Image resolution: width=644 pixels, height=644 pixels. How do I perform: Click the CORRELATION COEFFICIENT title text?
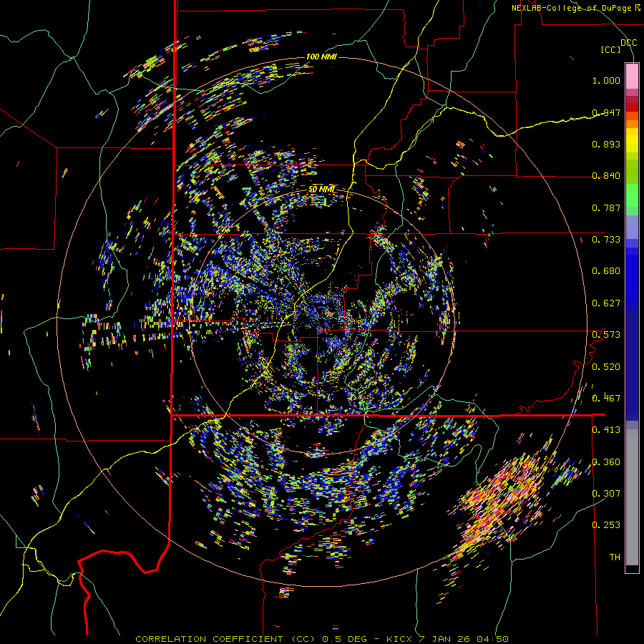pos(209,639)
